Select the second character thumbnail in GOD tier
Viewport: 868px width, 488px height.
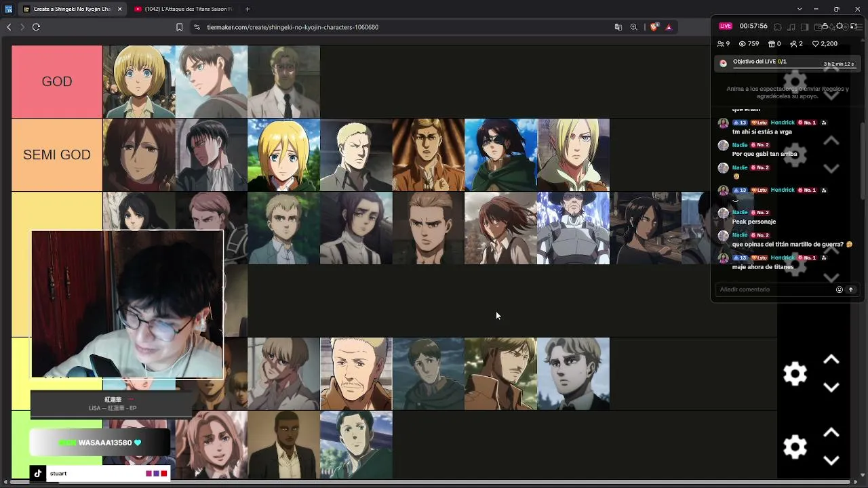(x=212, y=82)
